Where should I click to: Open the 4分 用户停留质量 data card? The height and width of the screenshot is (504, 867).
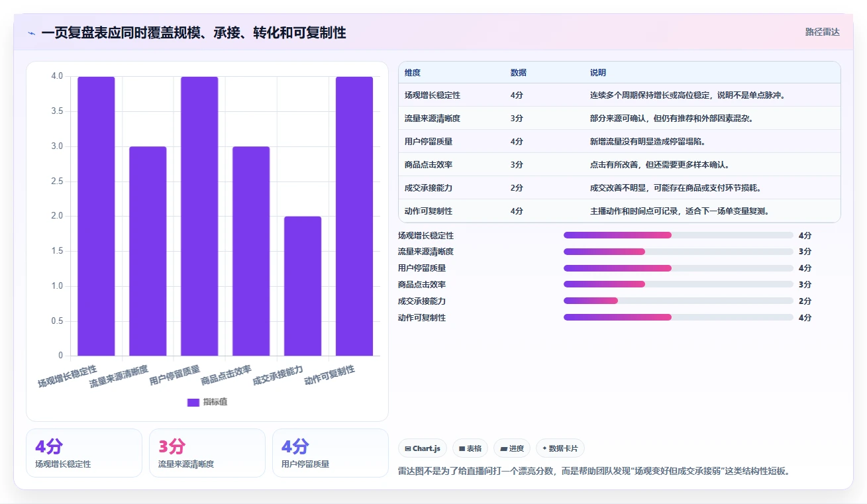(331, 453)
